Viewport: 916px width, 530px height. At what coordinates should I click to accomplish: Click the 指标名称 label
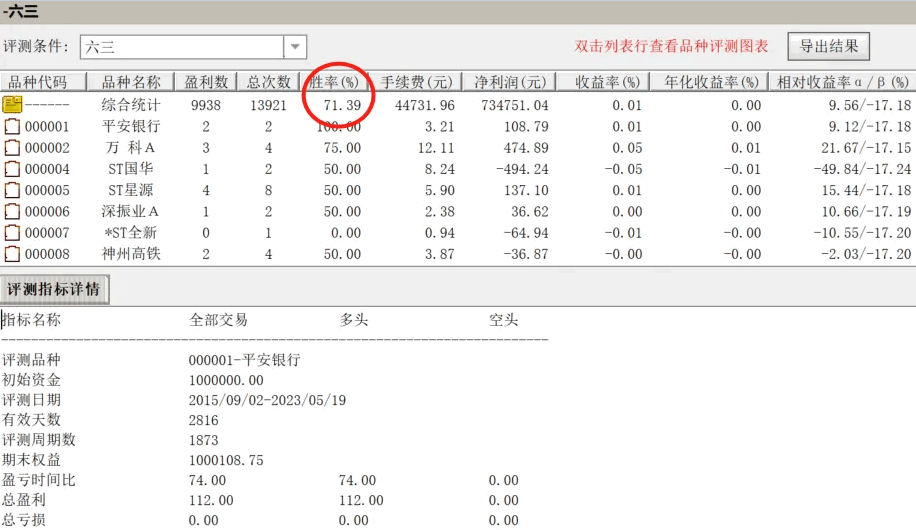click(32, 320)
